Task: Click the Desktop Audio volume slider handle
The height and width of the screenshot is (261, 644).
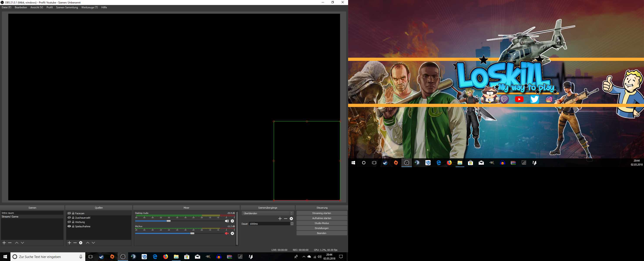Action: tap(169, 221)
